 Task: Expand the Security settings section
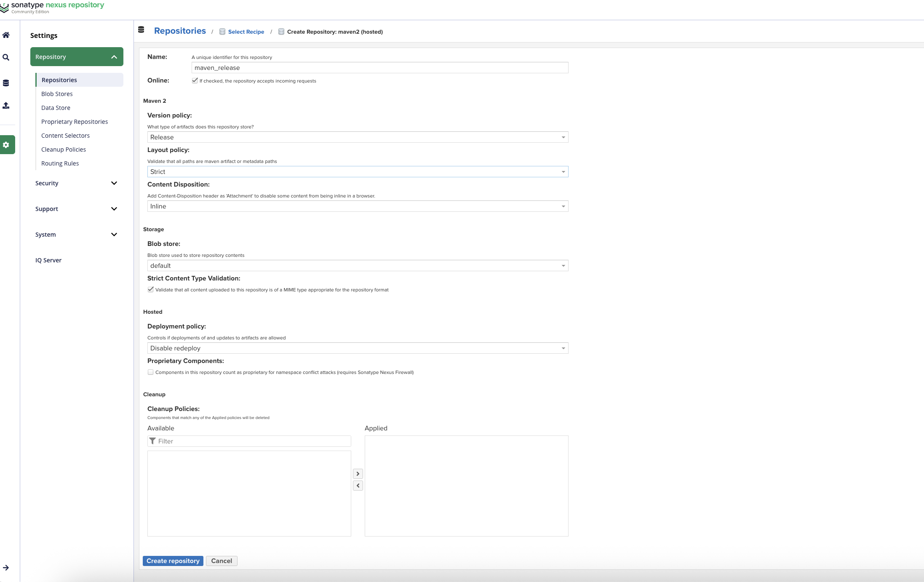(76, 183)
